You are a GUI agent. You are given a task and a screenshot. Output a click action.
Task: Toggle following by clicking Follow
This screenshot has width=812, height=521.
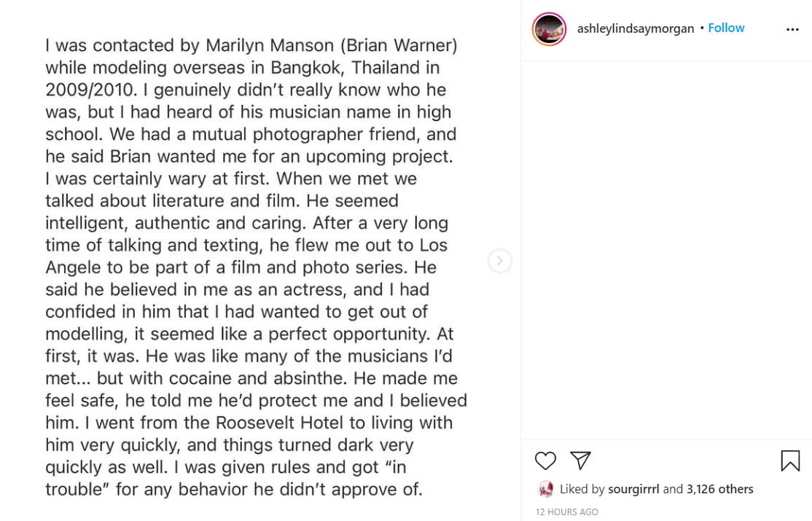[x=726, y=28]
